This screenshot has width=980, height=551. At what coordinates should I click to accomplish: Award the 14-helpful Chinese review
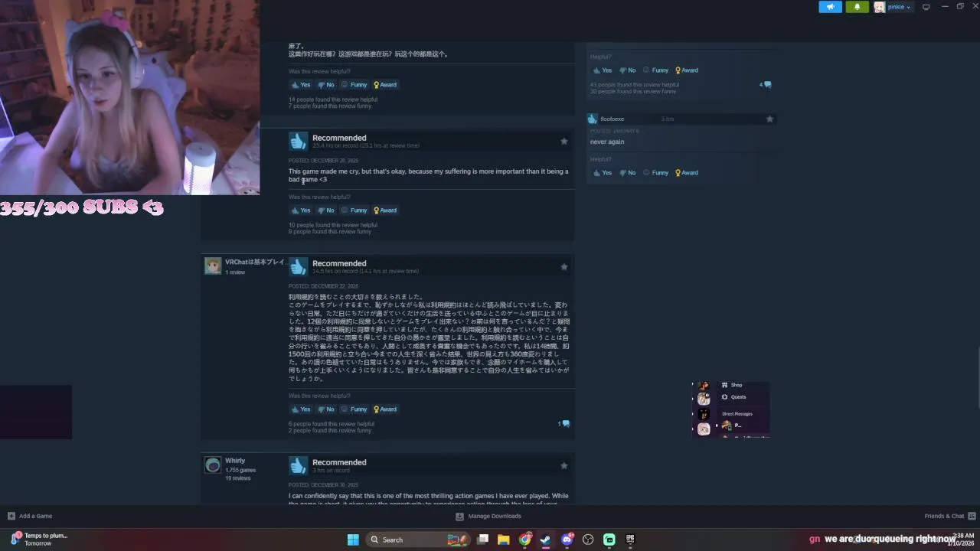[x=384, y=85]
